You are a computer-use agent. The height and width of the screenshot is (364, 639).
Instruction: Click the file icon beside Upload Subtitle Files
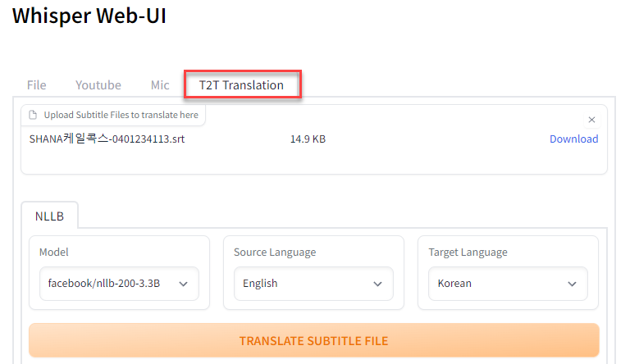[x=33, y=116]
